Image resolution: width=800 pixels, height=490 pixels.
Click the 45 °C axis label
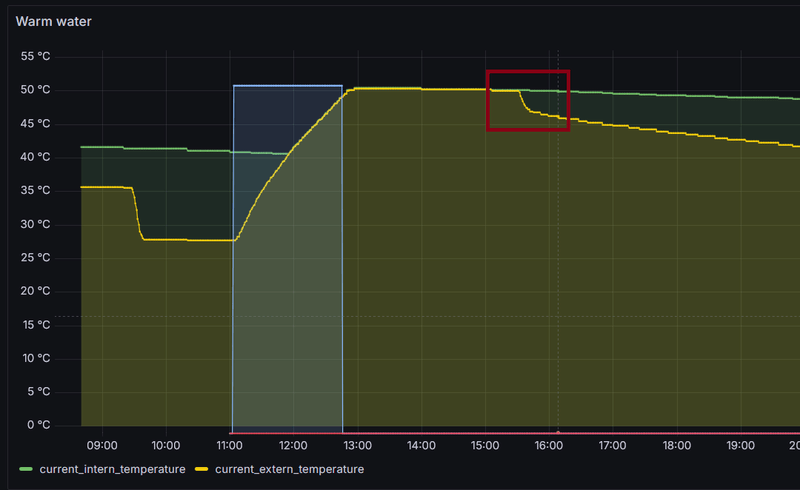(x=35, y=124)
